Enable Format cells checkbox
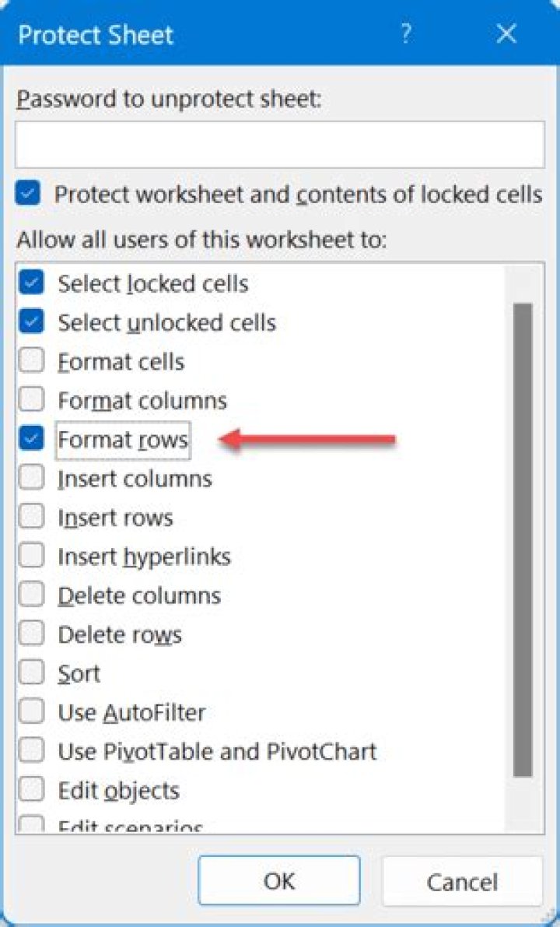This screenshot has width=560, height=927. pos(31,361)
